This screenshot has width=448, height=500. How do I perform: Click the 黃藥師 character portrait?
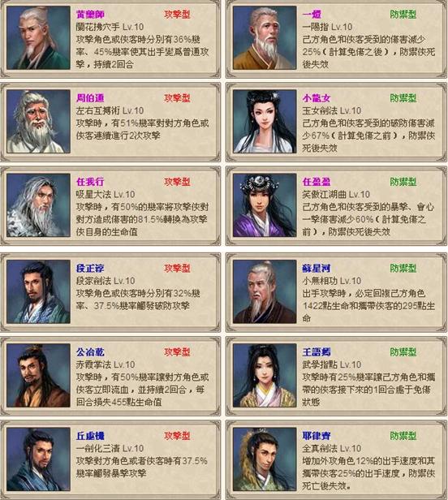(x=38, y=37)
